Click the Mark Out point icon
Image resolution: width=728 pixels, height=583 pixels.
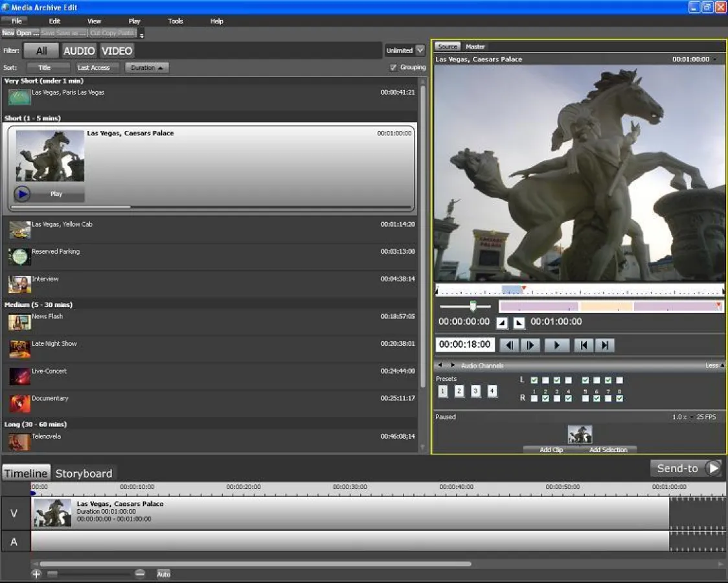(519, 322)
